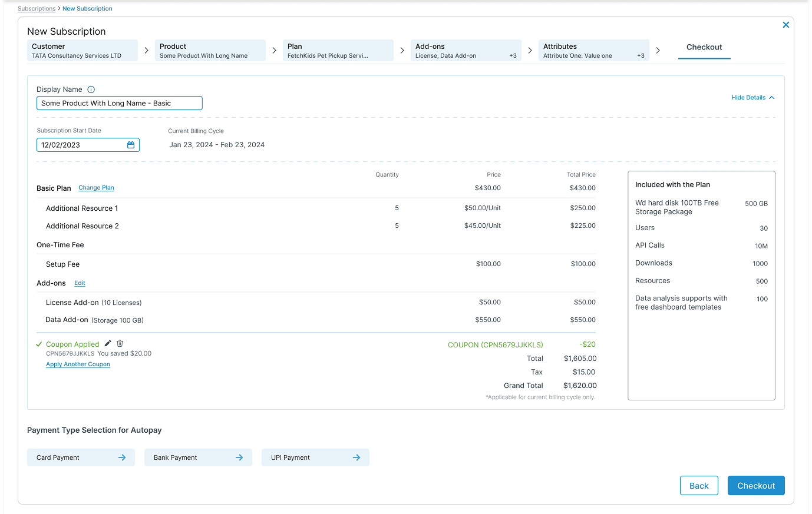The height and width of the screenshot is (514, 812).
Task: Click the Subscription Start Date field
Action: point(88,145)
